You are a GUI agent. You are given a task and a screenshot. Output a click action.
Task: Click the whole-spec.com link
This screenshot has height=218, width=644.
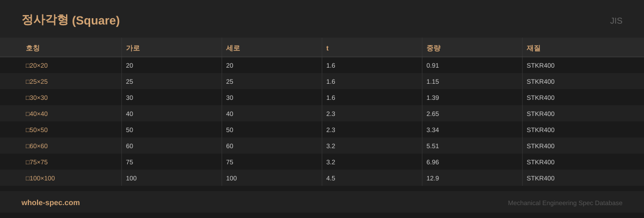50,202
